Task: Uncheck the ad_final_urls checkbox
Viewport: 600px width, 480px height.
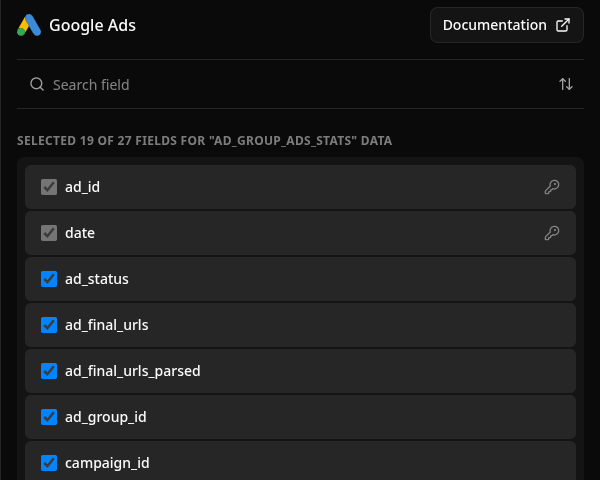Action: point(49,325)
